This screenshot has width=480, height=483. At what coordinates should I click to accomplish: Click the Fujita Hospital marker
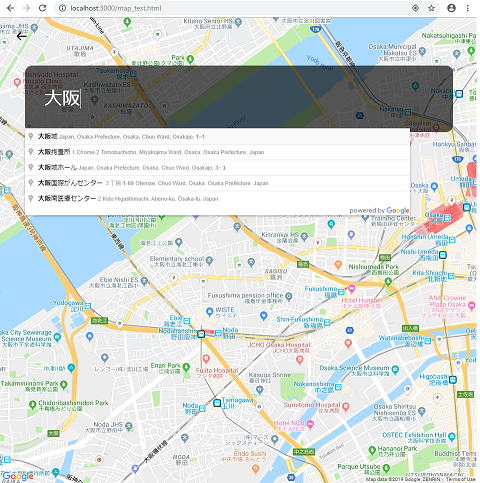pyautogui.click(x=206, y=359)
